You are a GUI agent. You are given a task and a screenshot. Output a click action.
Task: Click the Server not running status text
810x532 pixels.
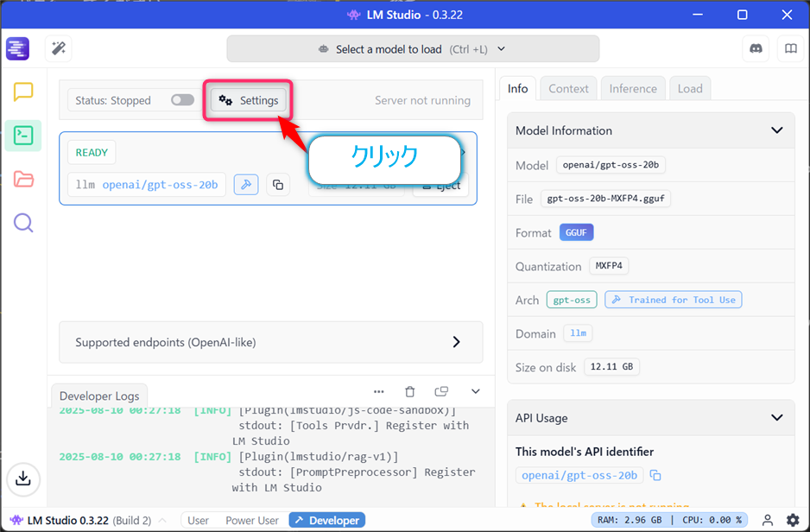[422, 100]
